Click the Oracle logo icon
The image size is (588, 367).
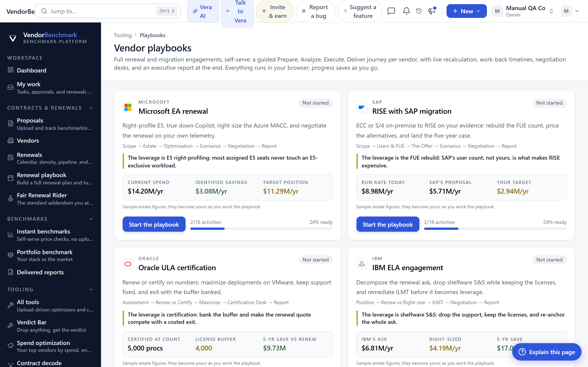(128, 264)
